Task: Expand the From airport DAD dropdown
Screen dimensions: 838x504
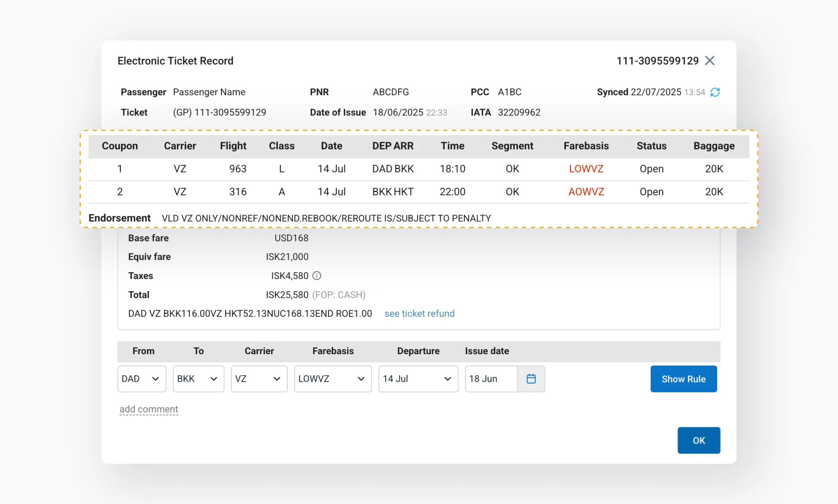Action: pyautogui.click(x=142, y=379)
